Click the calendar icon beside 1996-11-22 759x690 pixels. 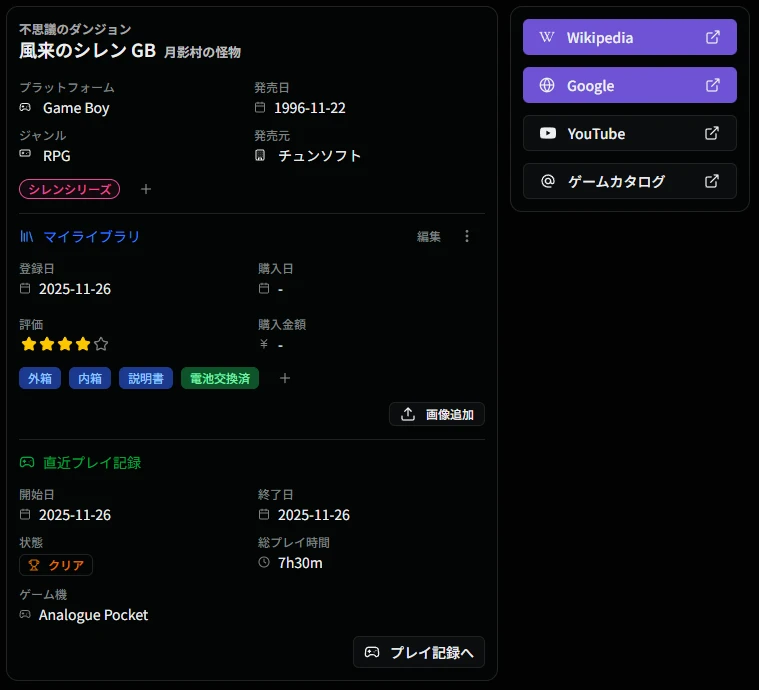(x=260, y=107)
